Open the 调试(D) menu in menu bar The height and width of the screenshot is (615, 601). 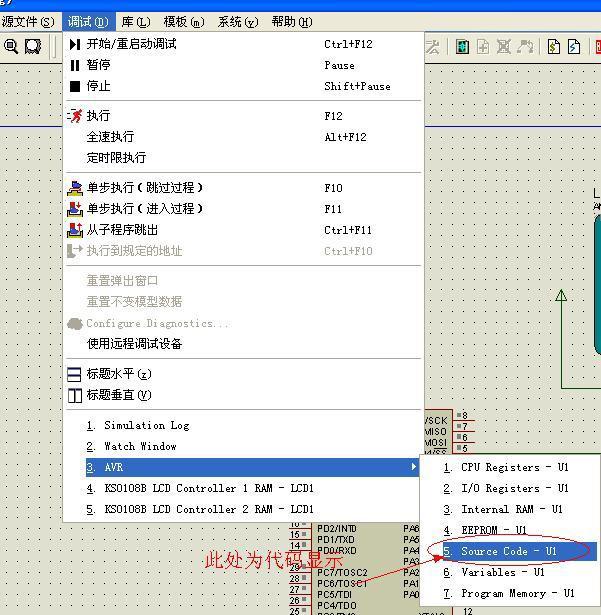pyautogui.click(x=88, y=21)
